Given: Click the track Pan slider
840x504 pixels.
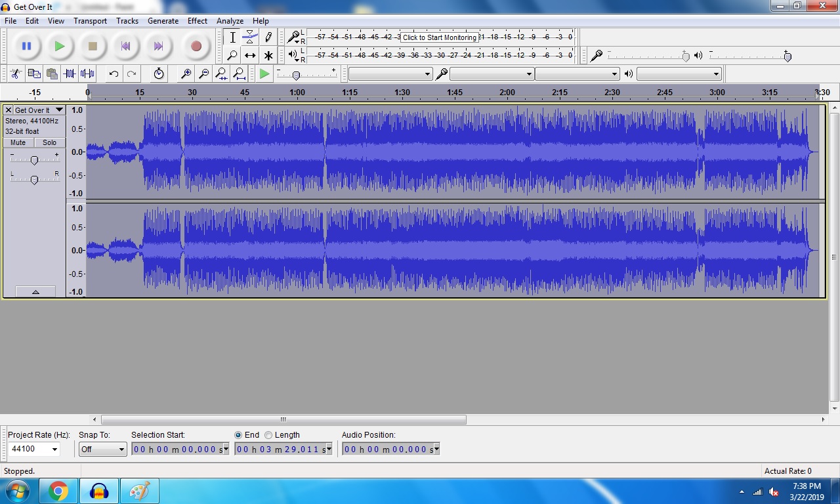Looking at the screenshot, I should [x=34, y=179].
